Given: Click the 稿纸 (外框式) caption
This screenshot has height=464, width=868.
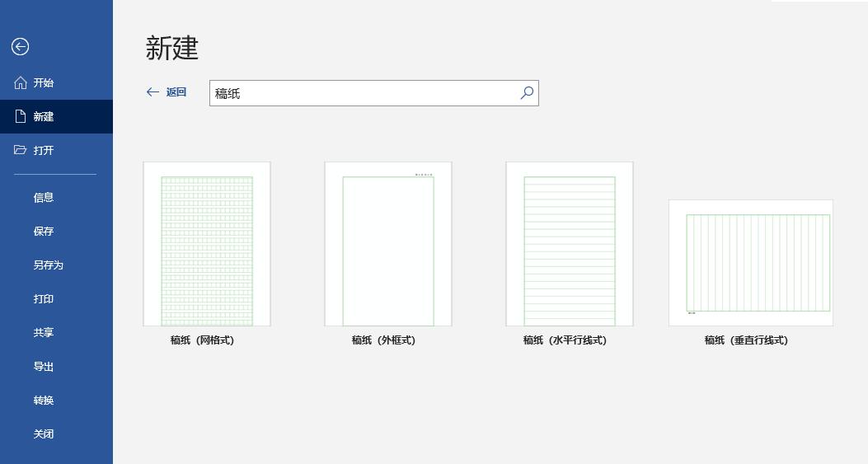Looking at the screenshot, I should (383, 340).
